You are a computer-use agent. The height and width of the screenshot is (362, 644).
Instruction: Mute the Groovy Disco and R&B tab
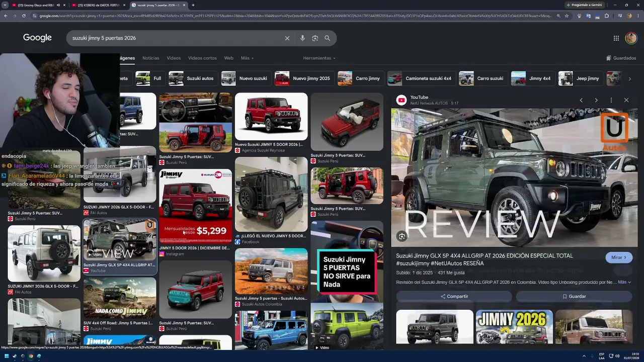coord(58,5)
